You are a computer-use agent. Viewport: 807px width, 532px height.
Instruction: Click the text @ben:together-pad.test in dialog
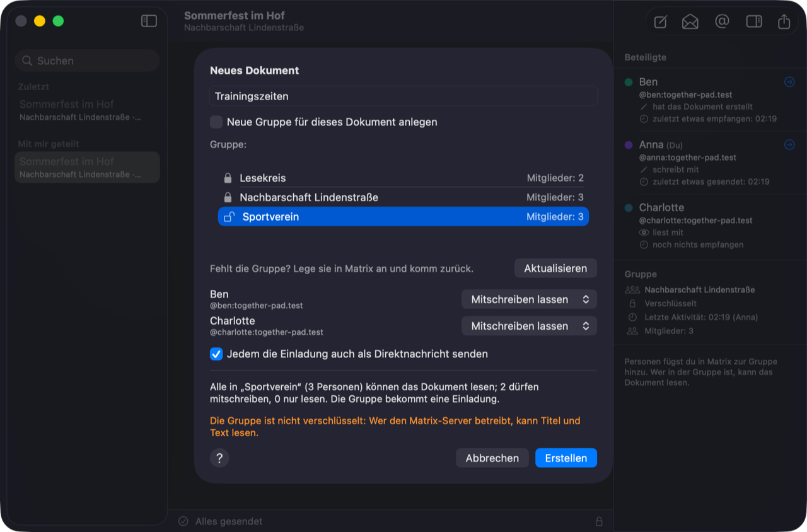tap(257, 306)
